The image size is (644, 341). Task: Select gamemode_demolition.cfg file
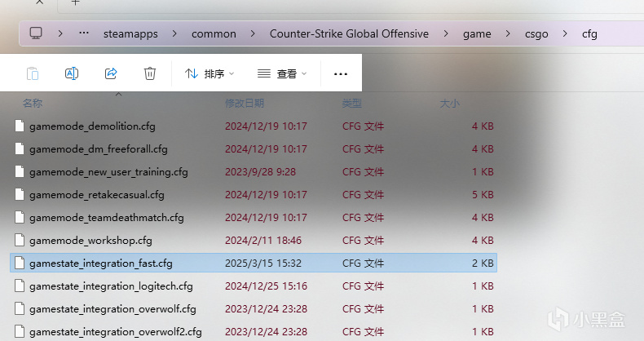(254, 126)
